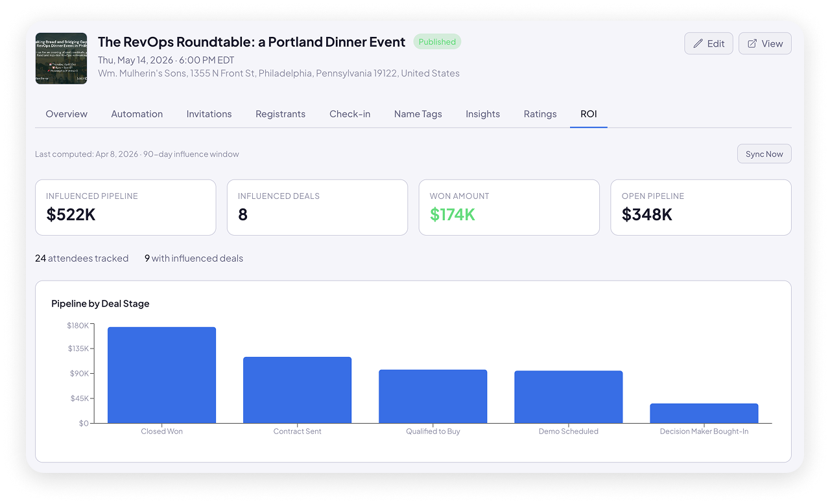Click the event cover thumbnail image
The height and width of the screenshot is (504, 830).
pos(61,58)
